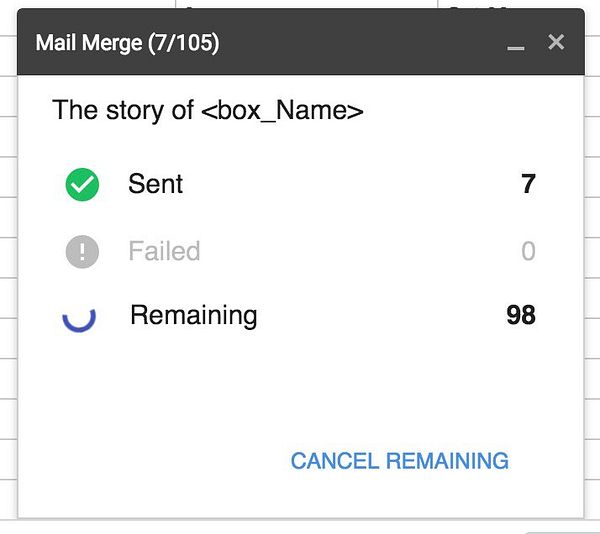Minimize the Mail Merge dialog
600x534 pixels.
(516, 44)
